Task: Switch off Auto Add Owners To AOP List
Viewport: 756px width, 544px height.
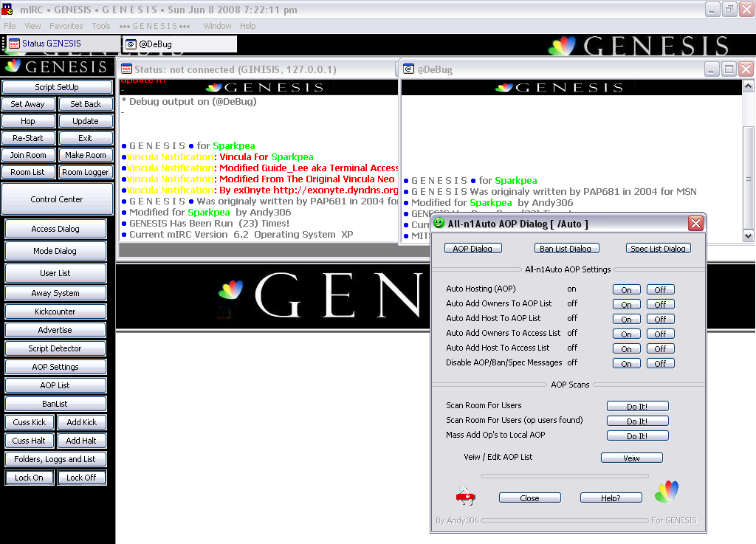Action: click(660, 305)
